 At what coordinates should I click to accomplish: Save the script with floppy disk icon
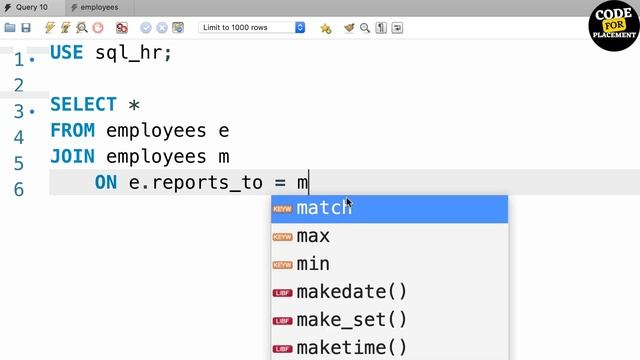coord(26,28)
